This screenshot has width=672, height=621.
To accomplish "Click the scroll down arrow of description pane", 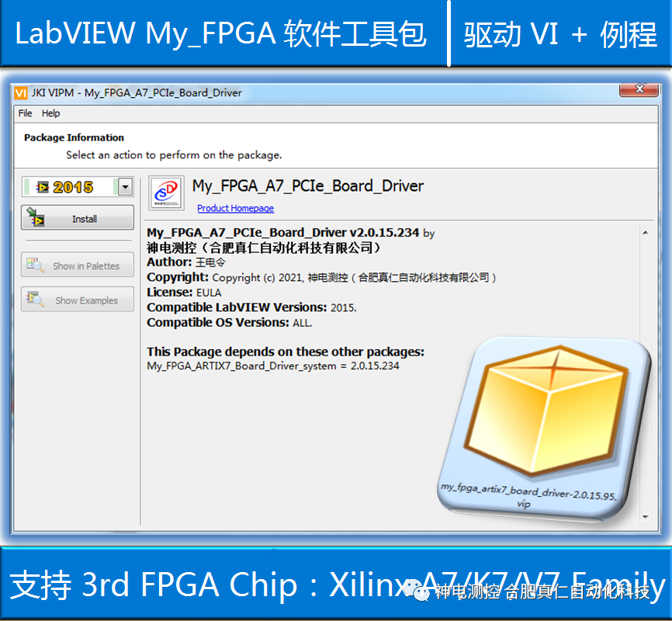I will click(646, 517).
